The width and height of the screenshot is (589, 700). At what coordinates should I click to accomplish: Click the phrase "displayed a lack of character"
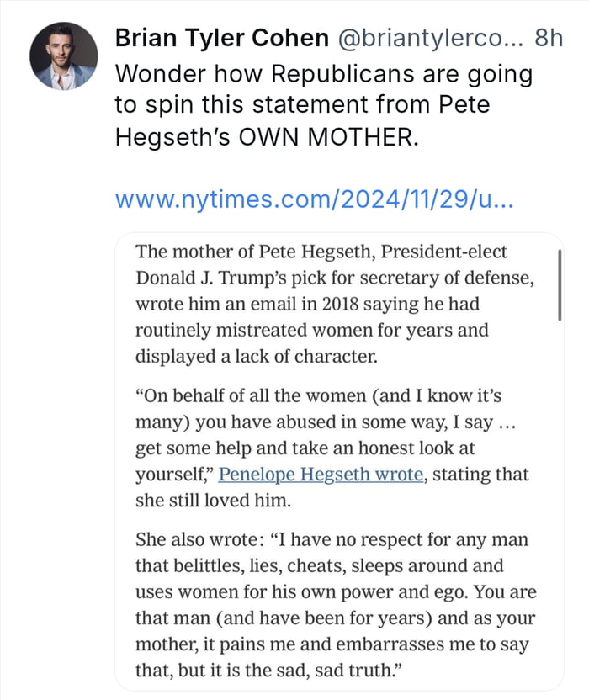257,356
